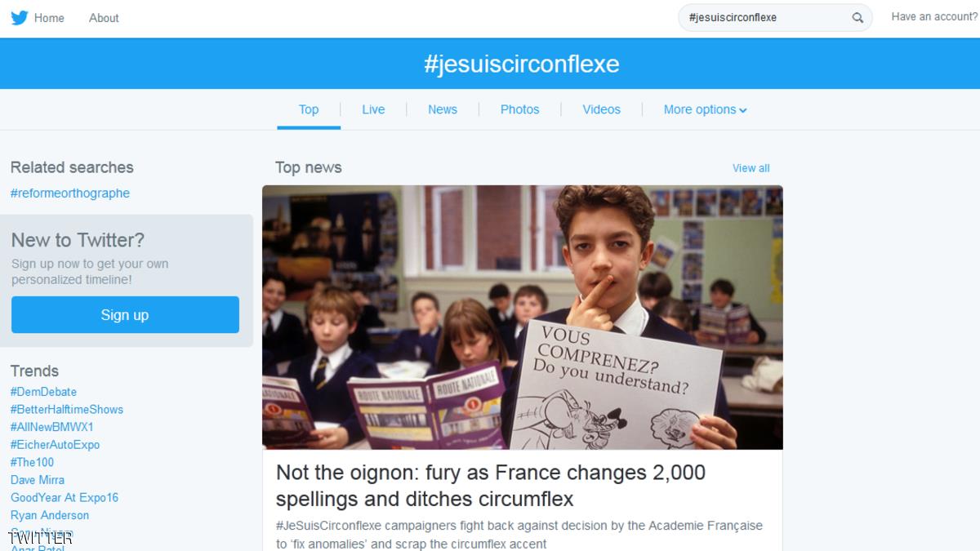
Task: Click the blue Sign up button
Action: click(x=125, y=315)
